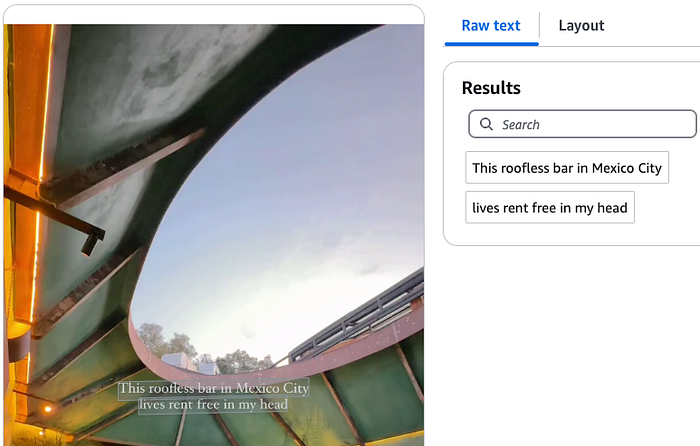Focus the Search results input field
This screenshot has width=700, height=446.
point(582,124)
